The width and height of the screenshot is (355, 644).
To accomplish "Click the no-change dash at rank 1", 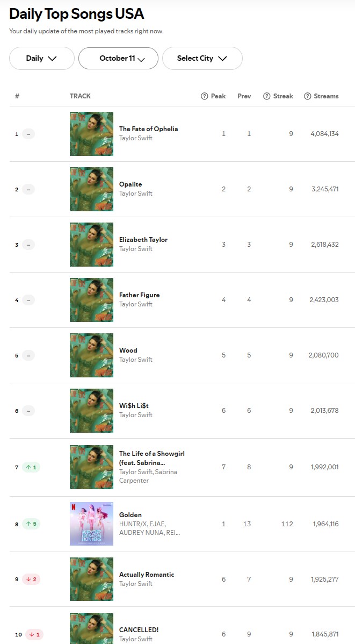I will [x=28, y=134].
